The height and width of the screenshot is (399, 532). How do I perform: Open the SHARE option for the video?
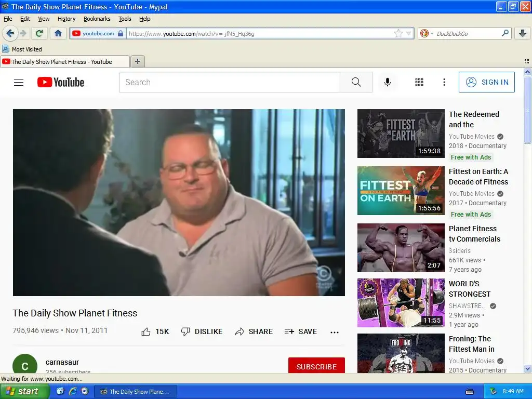click(254, 331)
